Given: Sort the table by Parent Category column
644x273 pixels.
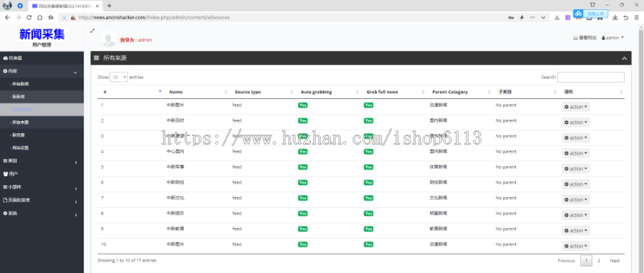Looking at the screenshot, I should pyautogui.click(x=459, y=92).
